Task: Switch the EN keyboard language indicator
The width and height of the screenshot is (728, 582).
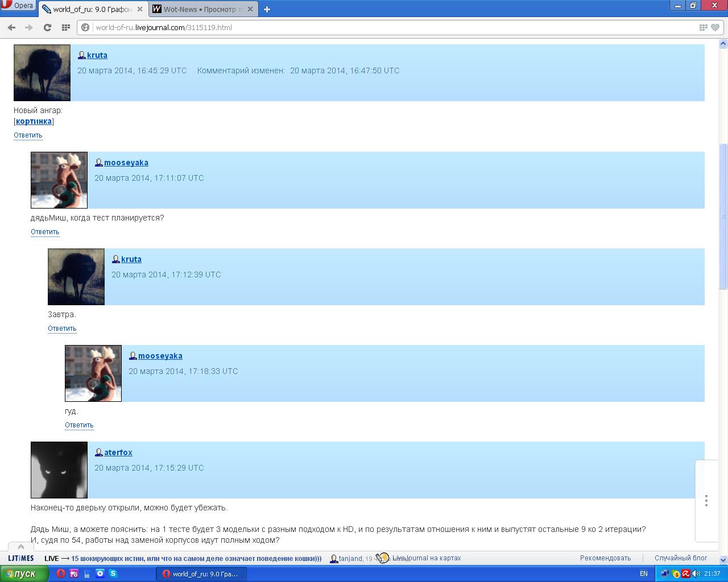Action: pos(643,573)
